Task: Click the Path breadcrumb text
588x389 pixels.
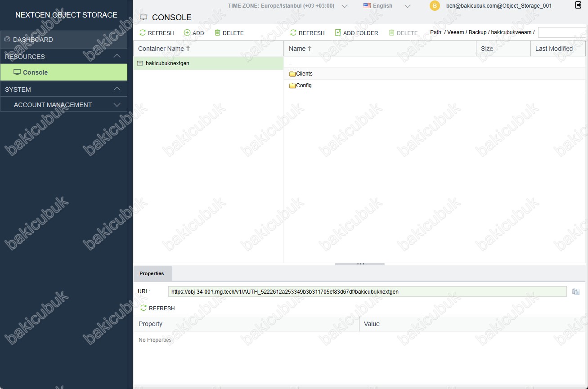Action: [x=482, y=32]
